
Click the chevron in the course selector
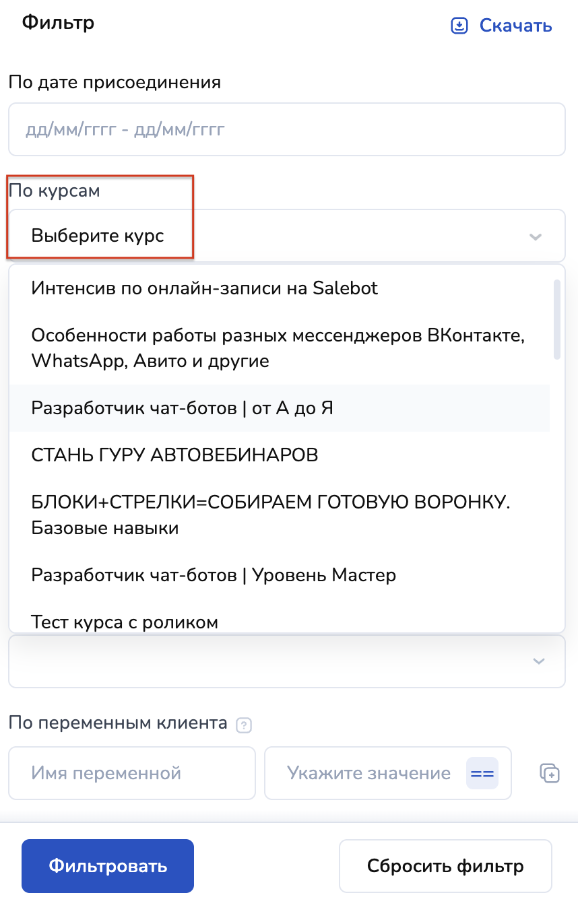(x=536, y=236)
